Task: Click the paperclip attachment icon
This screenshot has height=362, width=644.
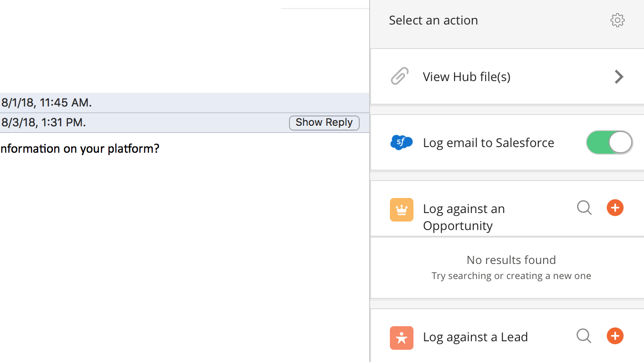Action: (x=400, y=76)
